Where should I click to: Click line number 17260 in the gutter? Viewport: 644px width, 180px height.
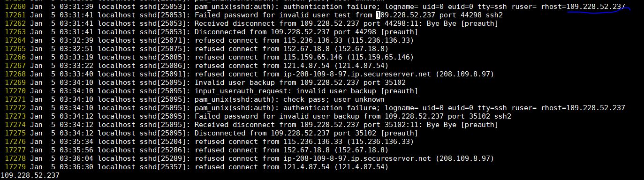tap(15, 7)
